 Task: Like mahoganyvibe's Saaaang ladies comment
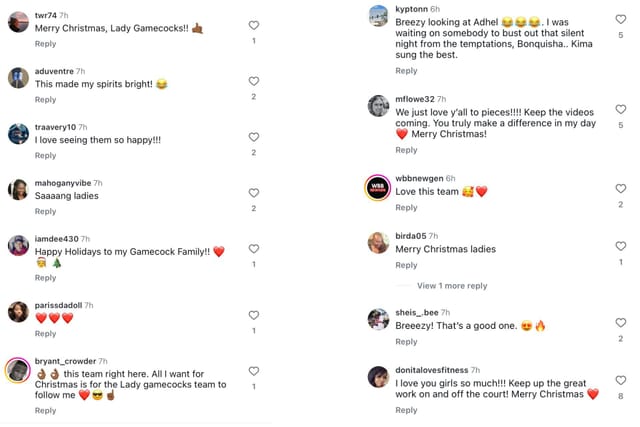(253, 193)
